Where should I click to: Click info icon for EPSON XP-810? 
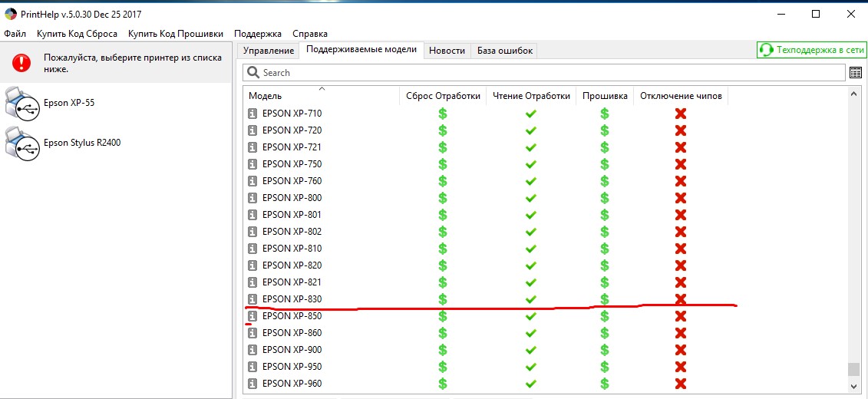coord(252,249)
